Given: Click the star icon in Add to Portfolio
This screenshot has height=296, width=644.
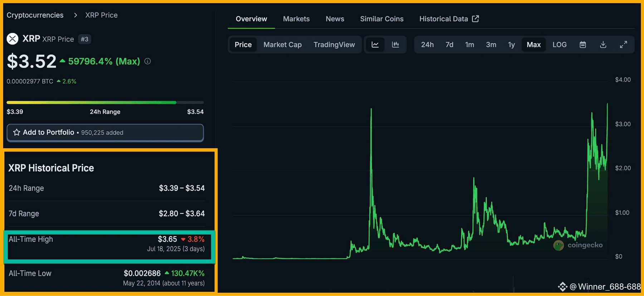Looking at the screenshot, I should (16, 132).
